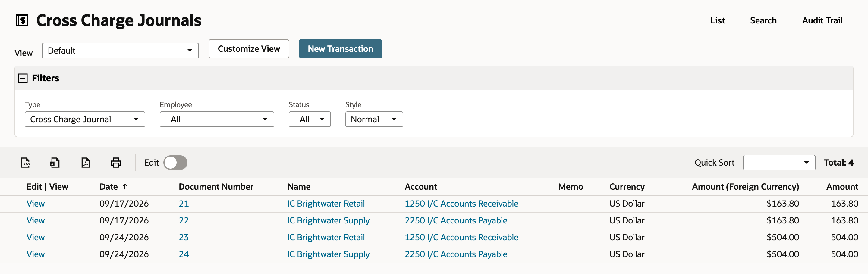Viewport: 868px width, 274px height.
Task: Open 2250 I/C Accounts Payable in row 24
Action: coord(456,254)
